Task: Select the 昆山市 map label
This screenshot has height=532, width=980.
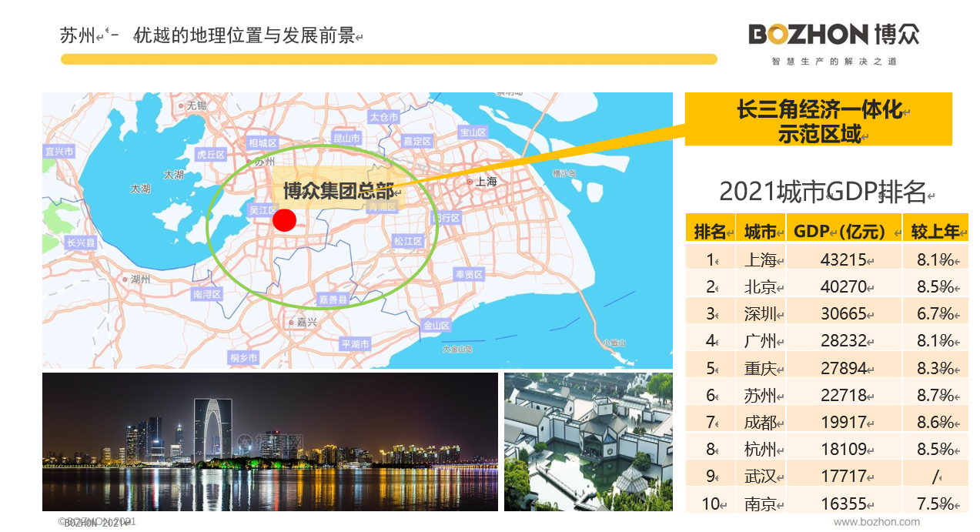Action: (346, 139)
